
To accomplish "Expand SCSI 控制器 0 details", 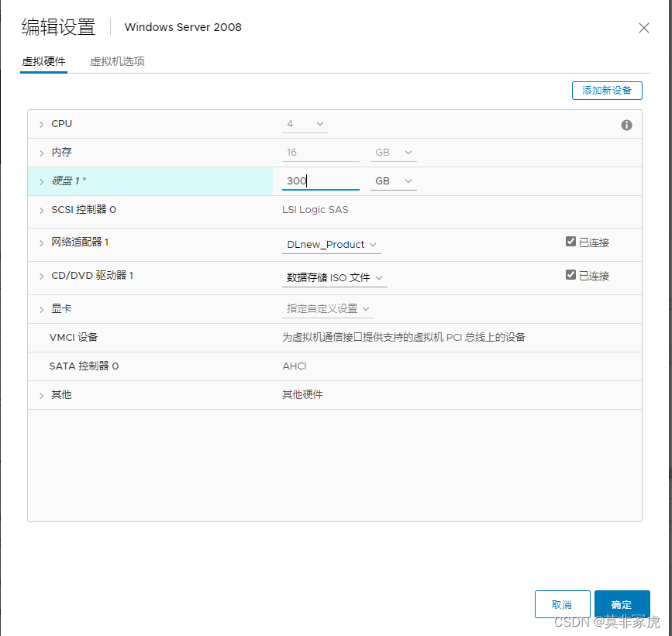I will pyautogui.click(x=42, y=210).
